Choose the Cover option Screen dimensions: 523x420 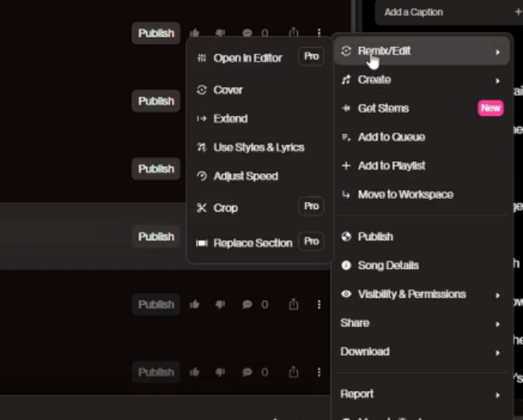tap(228, 90)
